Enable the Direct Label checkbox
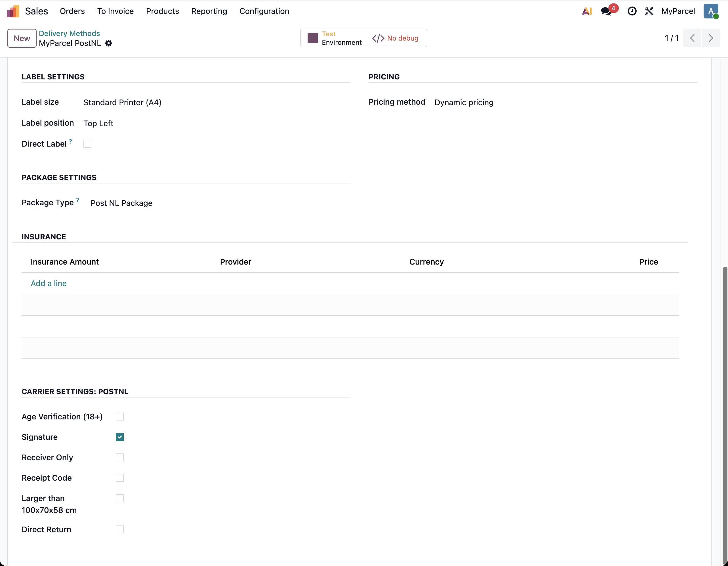Viewport: 728px width, 566px height. pos(87,144)
